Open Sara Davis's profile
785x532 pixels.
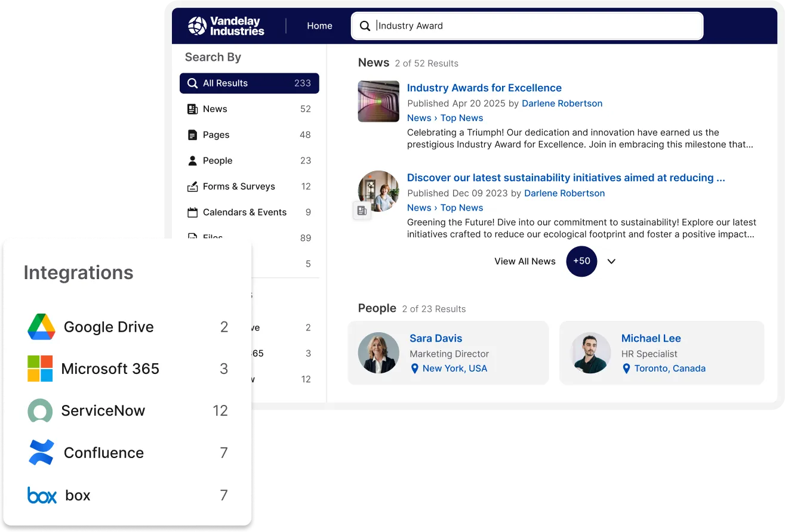coord(436,338)
